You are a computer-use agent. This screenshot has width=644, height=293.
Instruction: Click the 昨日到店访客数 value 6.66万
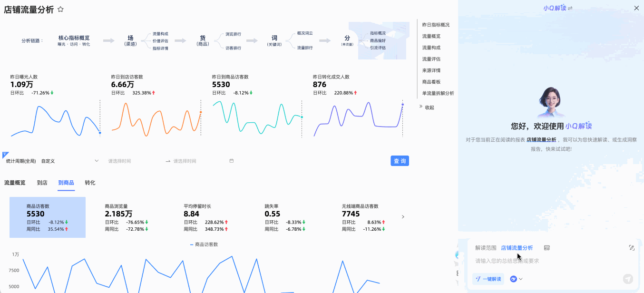coord(123,85)
